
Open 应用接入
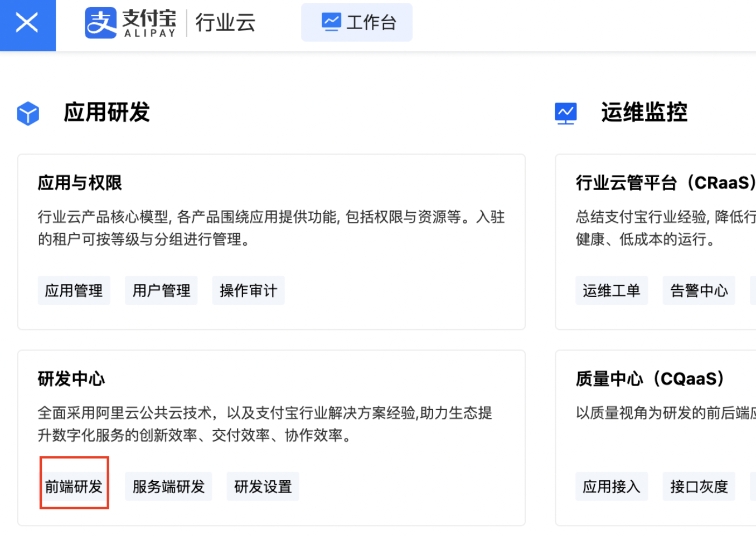pyautogui.click(x=612, y=486)
